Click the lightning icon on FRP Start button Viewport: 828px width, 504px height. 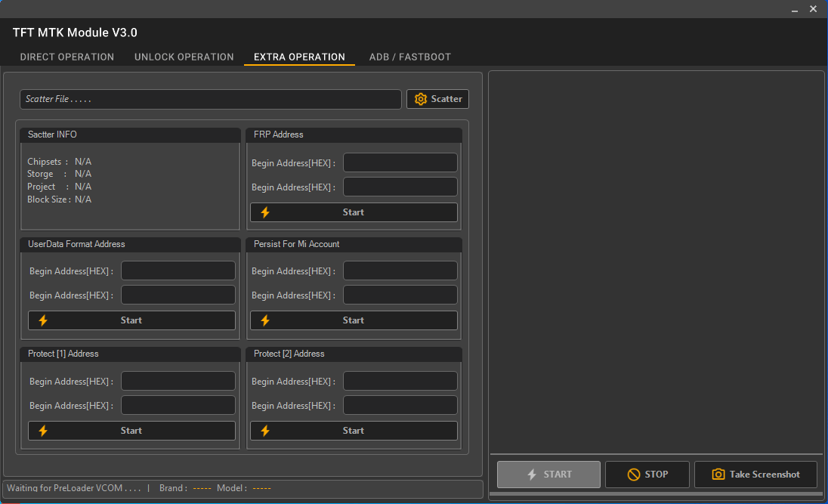tap(265, 212)
